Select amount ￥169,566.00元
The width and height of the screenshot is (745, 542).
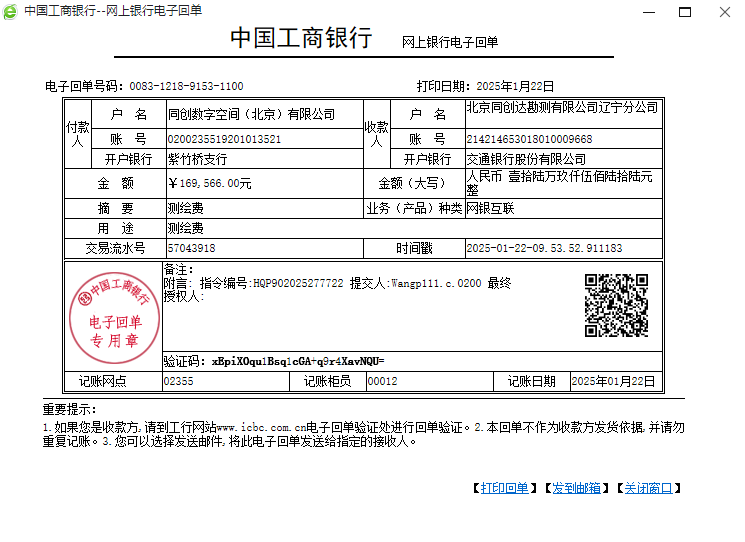coord(210,183)
